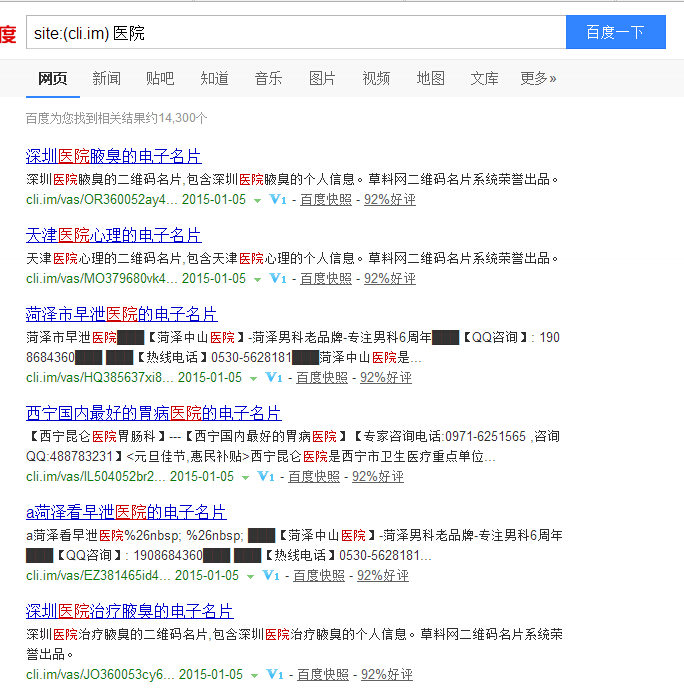The width and height of the screenshot is (684, 695).
Task: Click the V1 badge of 深圳医院腋臭 result
Action: pos(278,199)
